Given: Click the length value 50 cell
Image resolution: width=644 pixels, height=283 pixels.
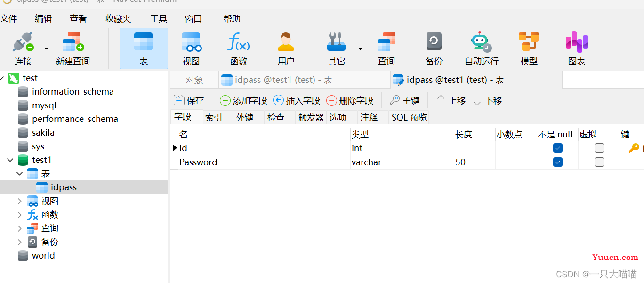Looking at the screenshot, I should [x=475, y=162].
